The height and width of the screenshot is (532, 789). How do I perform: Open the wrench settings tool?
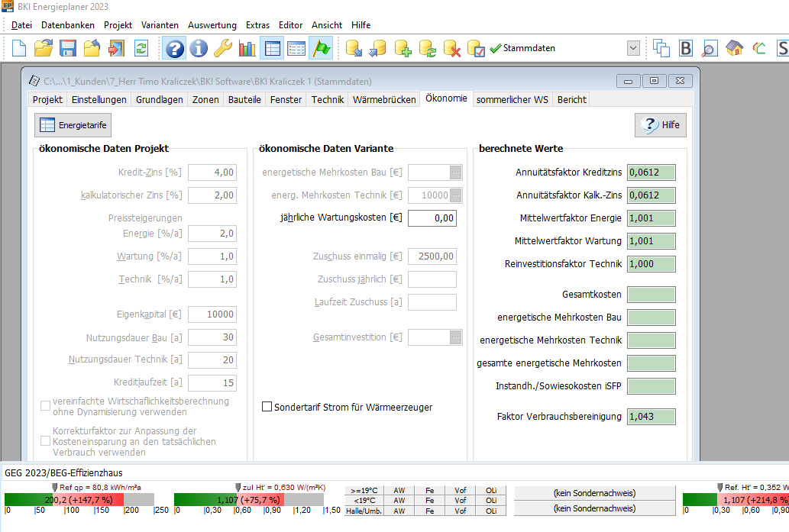pos(222,49)
